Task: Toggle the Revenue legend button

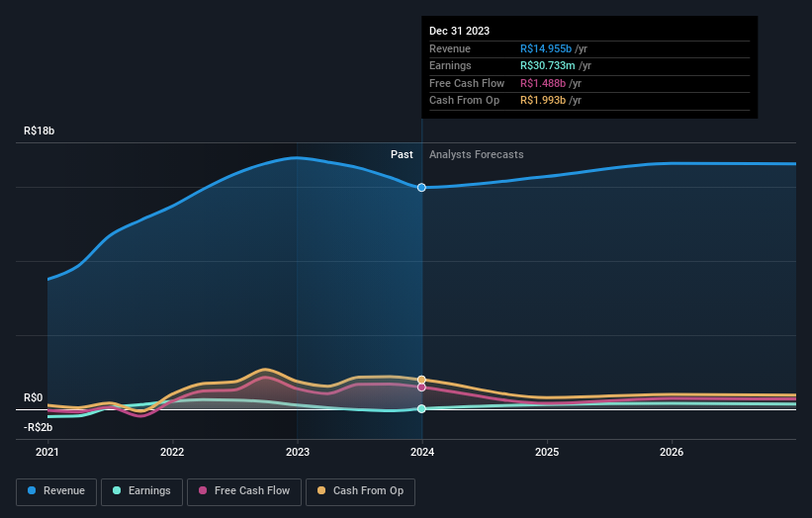Action: pos(56,491)
